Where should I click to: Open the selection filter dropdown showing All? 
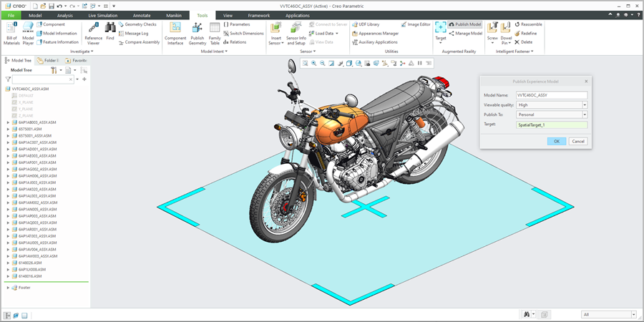pyautogui.click(x=633, y=314)
